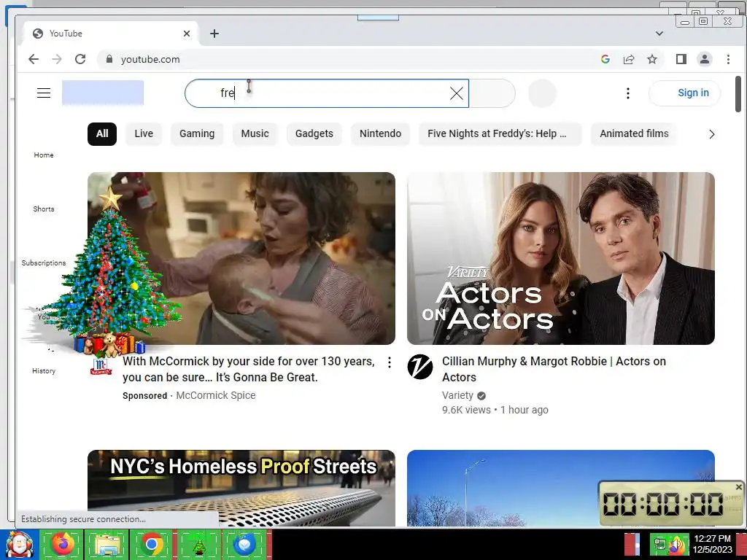Open YouTube hamburger guide menu
The image size is (747, 560).
pos(44,93)
